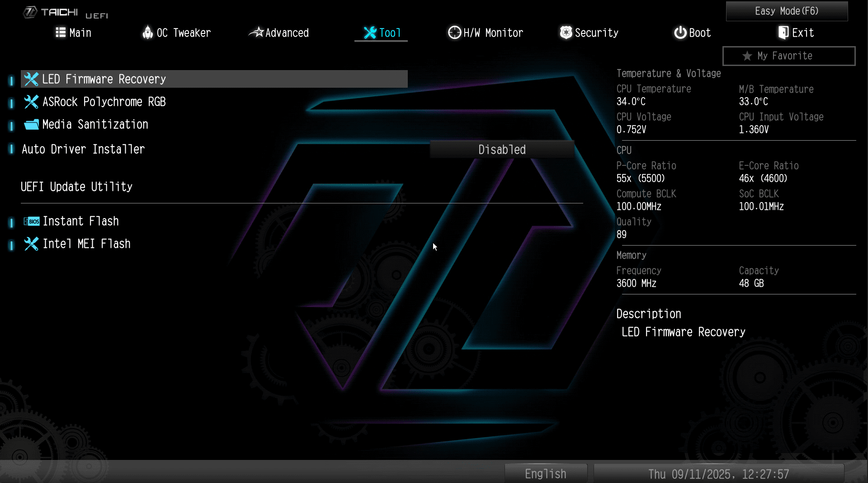Change the English language setting

tap(546, 474)
